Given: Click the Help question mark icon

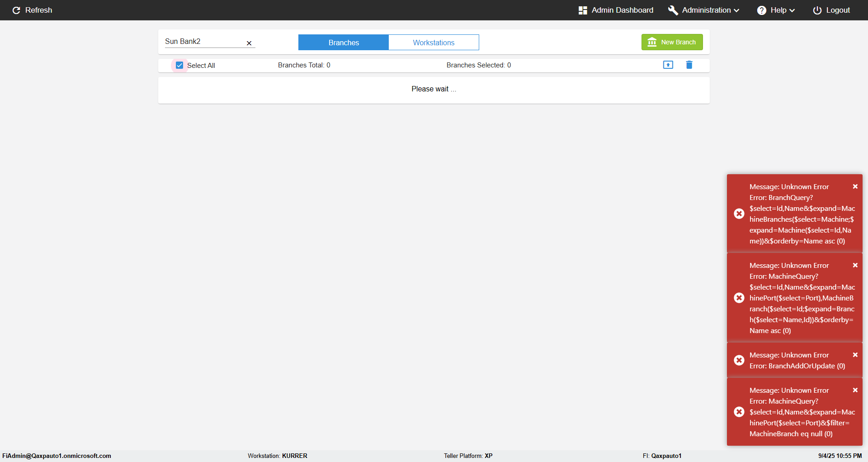Looking at the screenshot, I should point(762,10).
